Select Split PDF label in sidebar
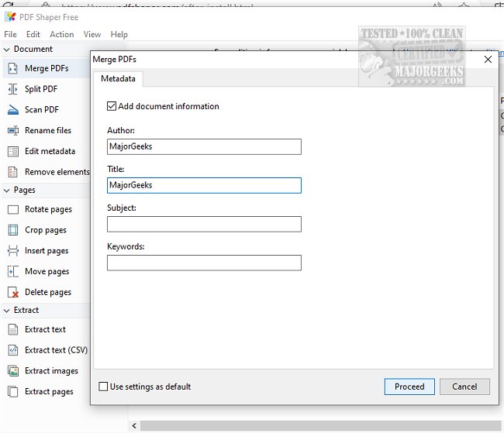This screenshot has width=504, height=433. click(41, 89)
